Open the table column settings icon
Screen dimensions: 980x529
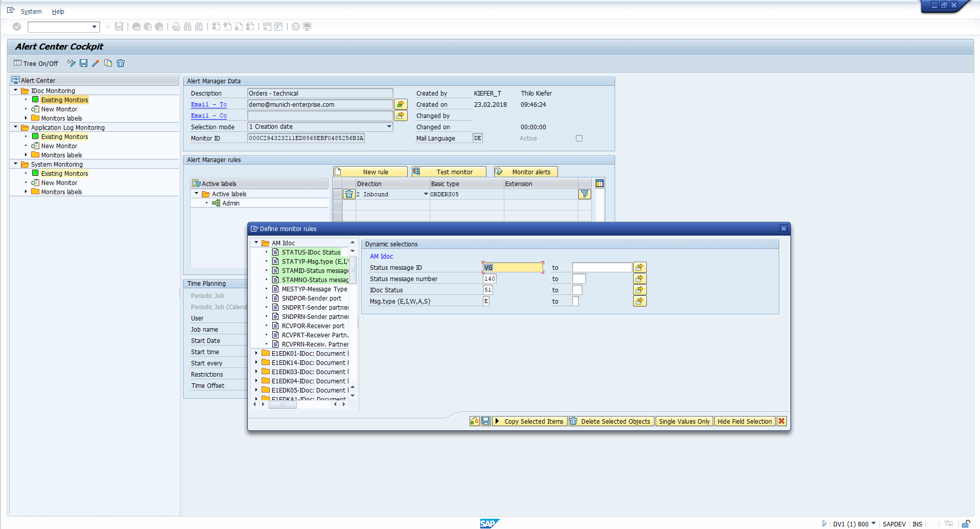pyautogui.click(x=600, y=183)
